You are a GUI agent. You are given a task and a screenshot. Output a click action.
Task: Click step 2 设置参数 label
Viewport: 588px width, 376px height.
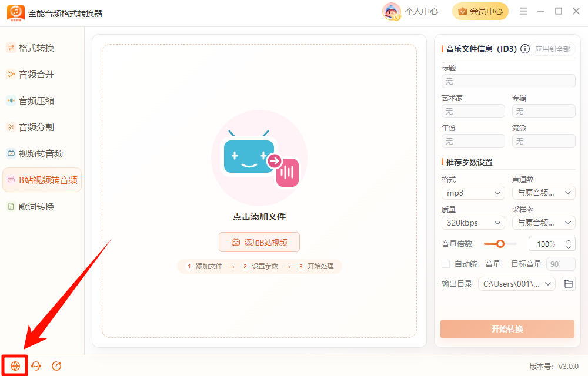[x=265, y=266]
